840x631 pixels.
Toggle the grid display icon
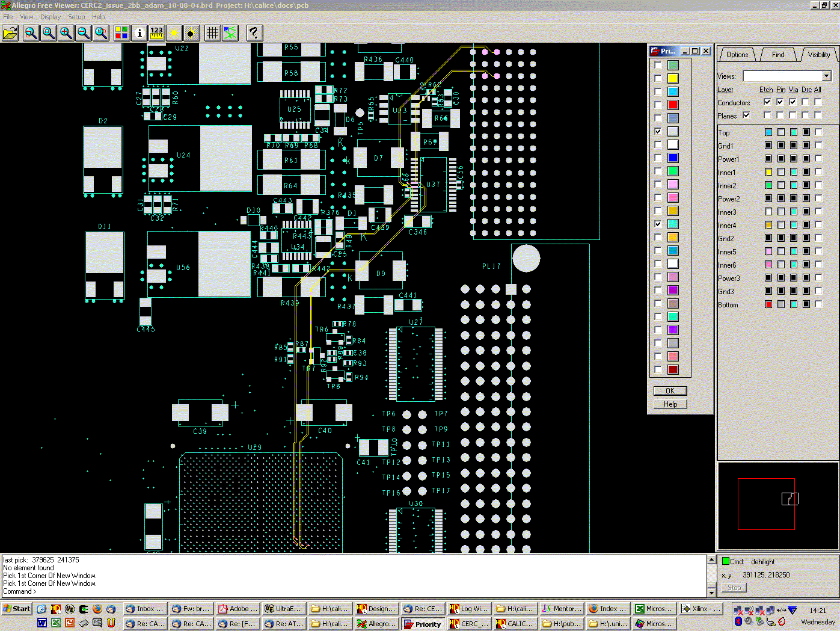pos(212,33)
